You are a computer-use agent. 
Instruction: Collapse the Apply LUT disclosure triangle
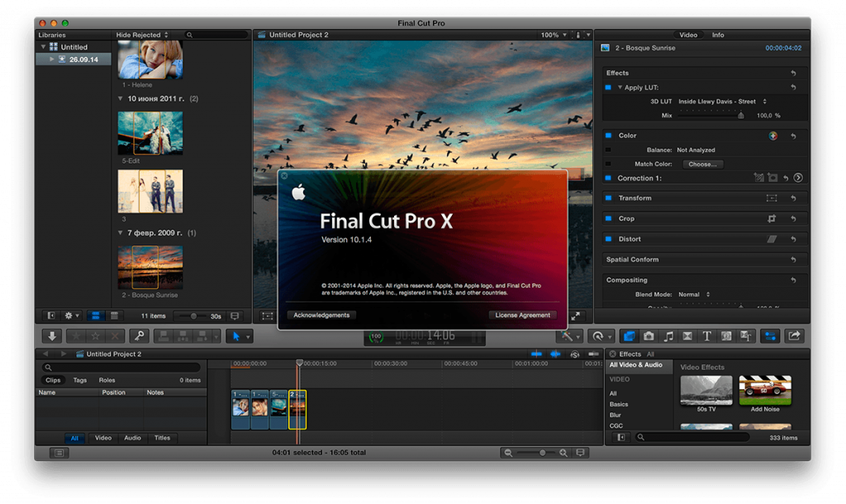[x=620, y=88]
